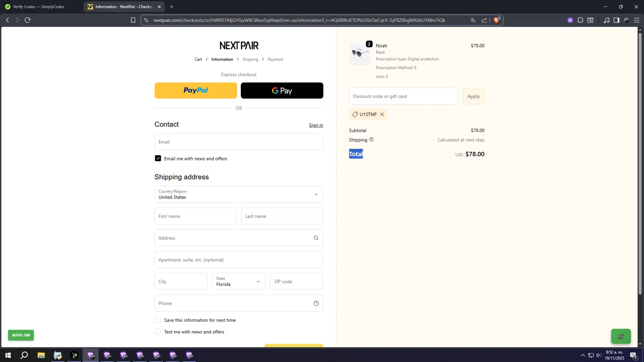Screen dimensions: 644x362
Task: Focus the Phone field
Action: pyautogui.click(x=239, y=303)
